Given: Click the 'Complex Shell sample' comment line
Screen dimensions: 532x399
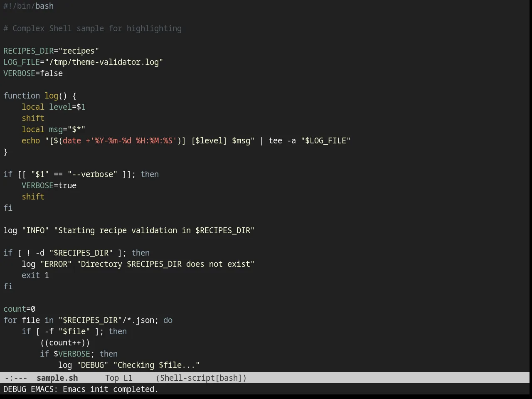Looking at the screenshot, I should (93, 28).
